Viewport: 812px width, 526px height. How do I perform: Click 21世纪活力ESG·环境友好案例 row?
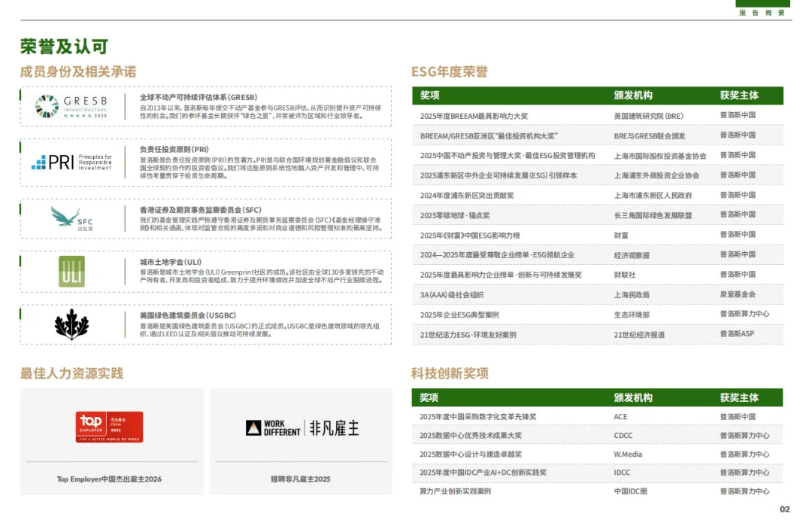click(x=598, y=335)
